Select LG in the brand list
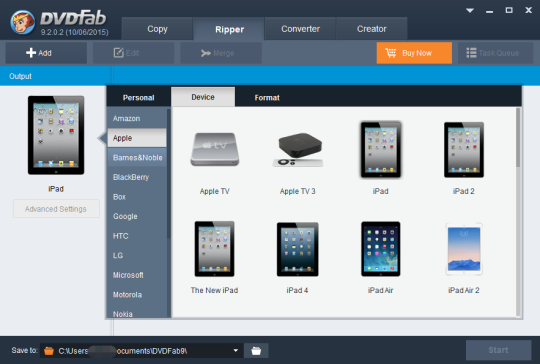 pyautogui.click(x=137, y=256)
